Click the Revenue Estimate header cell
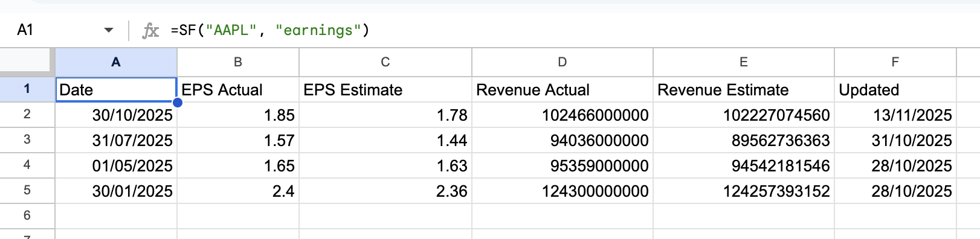This screenshot has height=239, width=980. tap(744, 89)
